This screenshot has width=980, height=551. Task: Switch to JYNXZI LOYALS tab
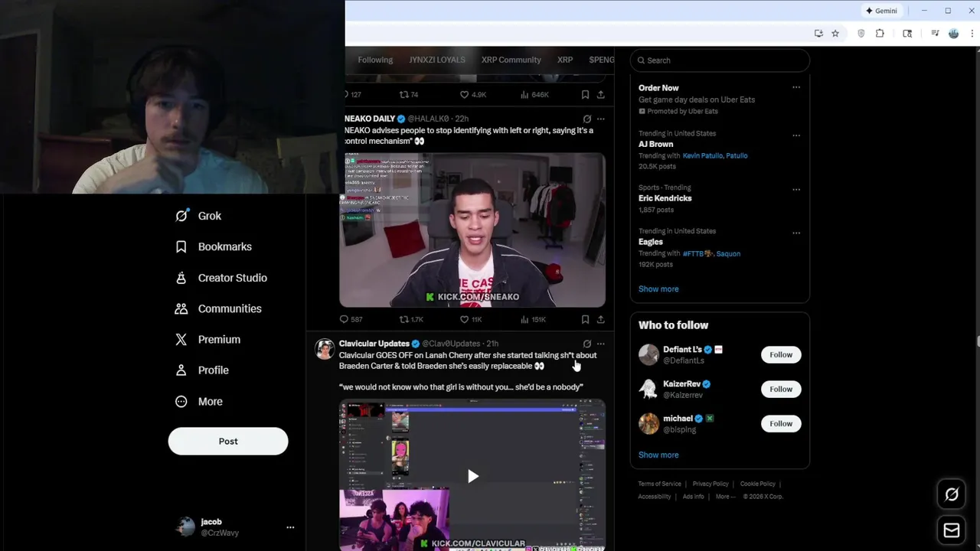point(436,60)
